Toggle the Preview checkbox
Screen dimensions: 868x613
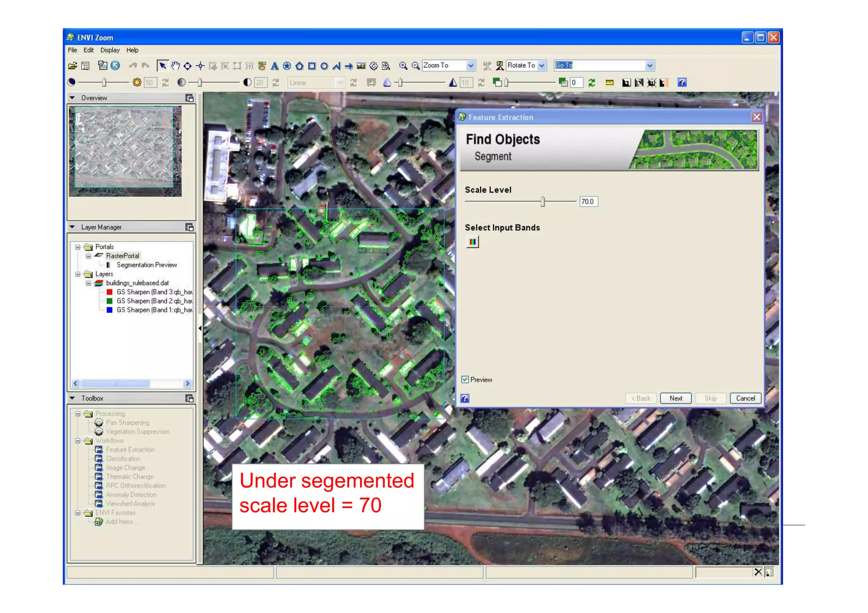(465, 380)
